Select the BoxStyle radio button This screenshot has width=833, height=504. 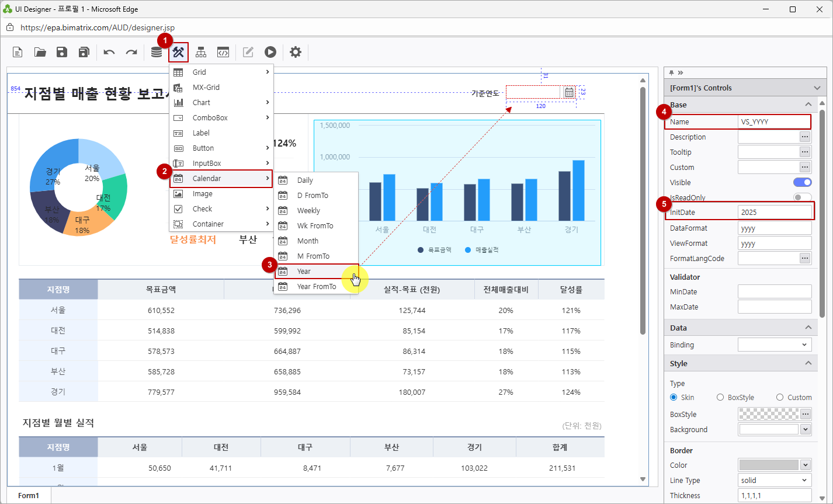tap(720, 397)
